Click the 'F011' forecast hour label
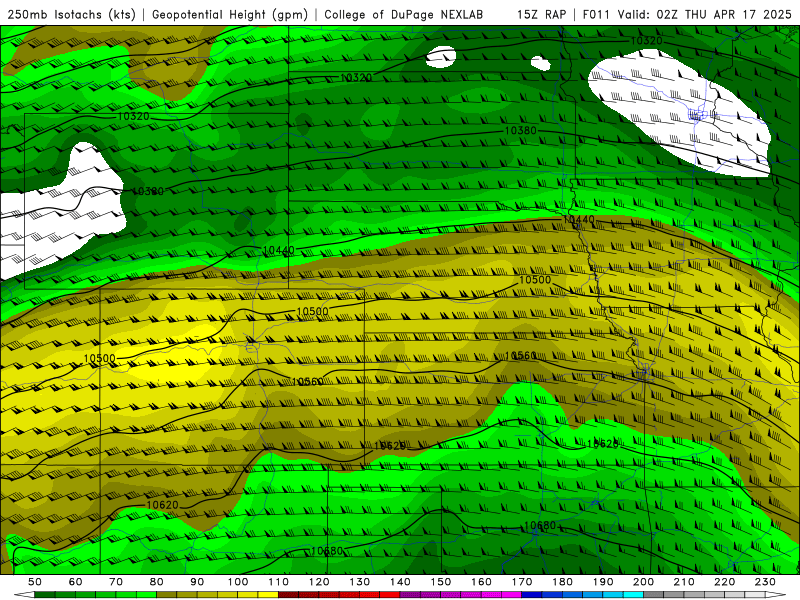 (596, 14)
